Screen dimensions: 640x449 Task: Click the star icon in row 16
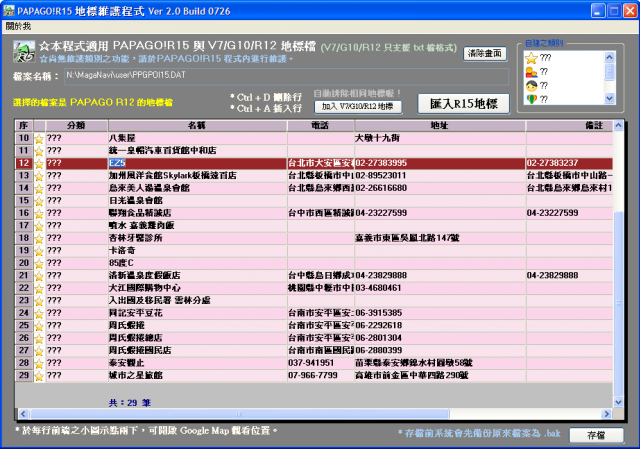(x=39, y=213)
